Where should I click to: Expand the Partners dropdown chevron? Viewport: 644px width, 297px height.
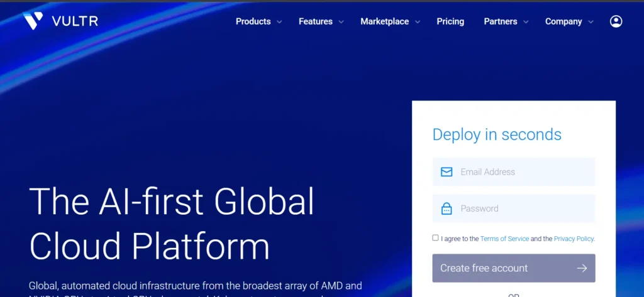tap(526, 22)
